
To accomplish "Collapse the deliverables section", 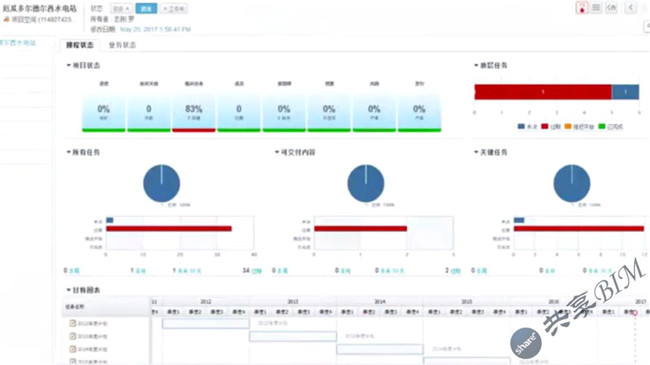I will (277, 152).
